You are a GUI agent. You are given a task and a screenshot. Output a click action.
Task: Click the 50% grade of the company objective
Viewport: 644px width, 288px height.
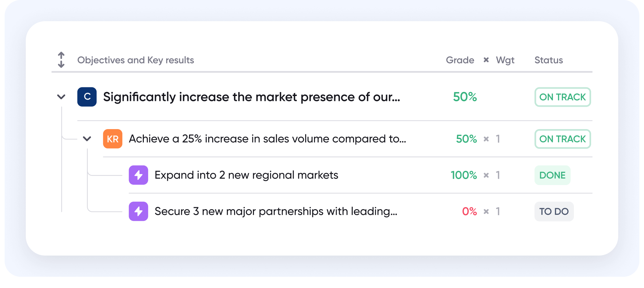point(464,97)
